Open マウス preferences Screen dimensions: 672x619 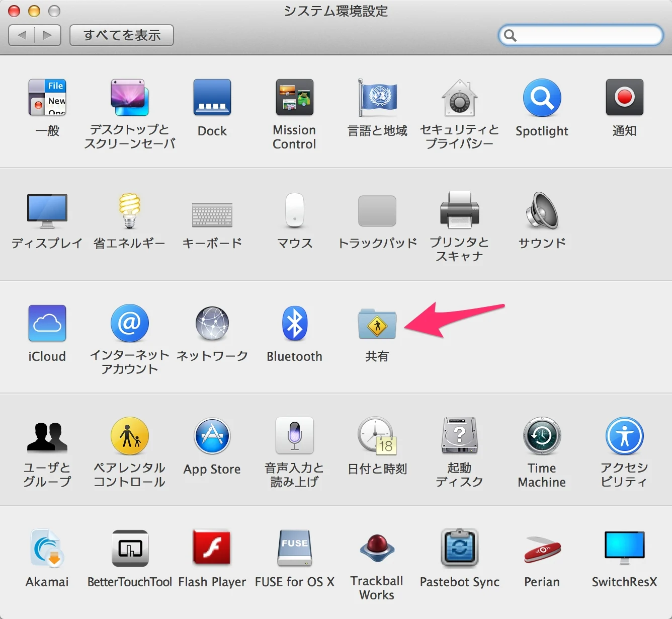(295, 210)
